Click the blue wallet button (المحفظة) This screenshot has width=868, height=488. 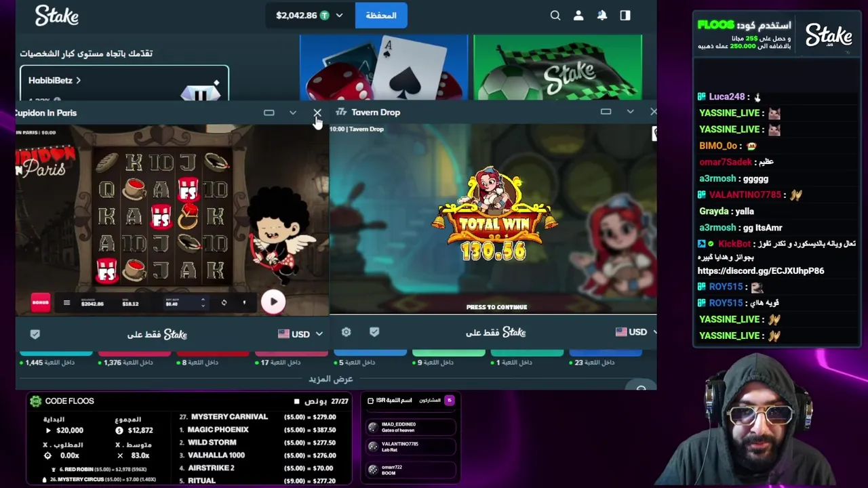click(381, 15)
